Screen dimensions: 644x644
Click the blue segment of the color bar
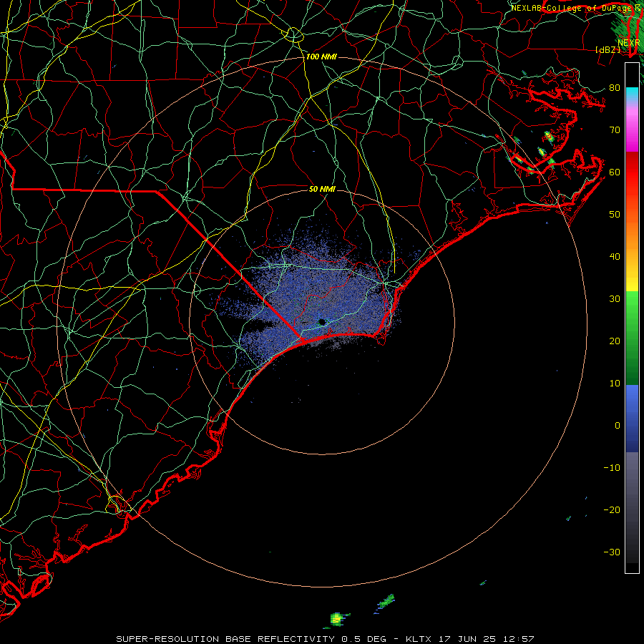tap(632, 419)
